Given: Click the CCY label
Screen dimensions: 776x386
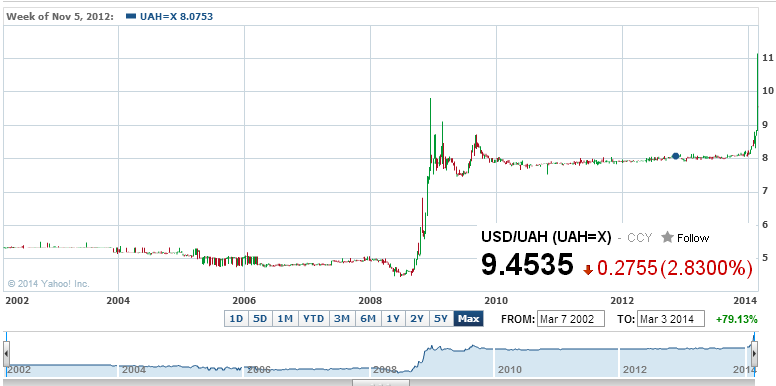Looking at the screenshot, I should click(639, 238).
